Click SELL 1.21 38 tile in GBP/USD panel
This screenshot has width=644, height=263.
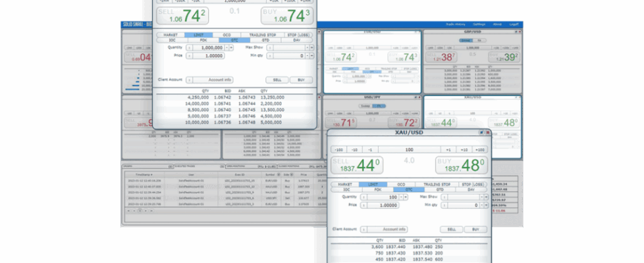pos(441,57)
